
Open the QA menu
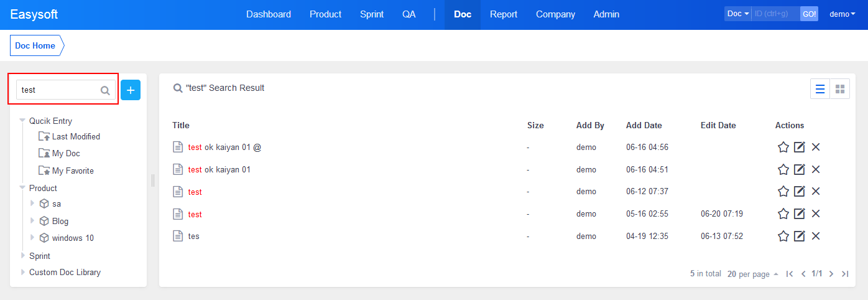point(409,14)
